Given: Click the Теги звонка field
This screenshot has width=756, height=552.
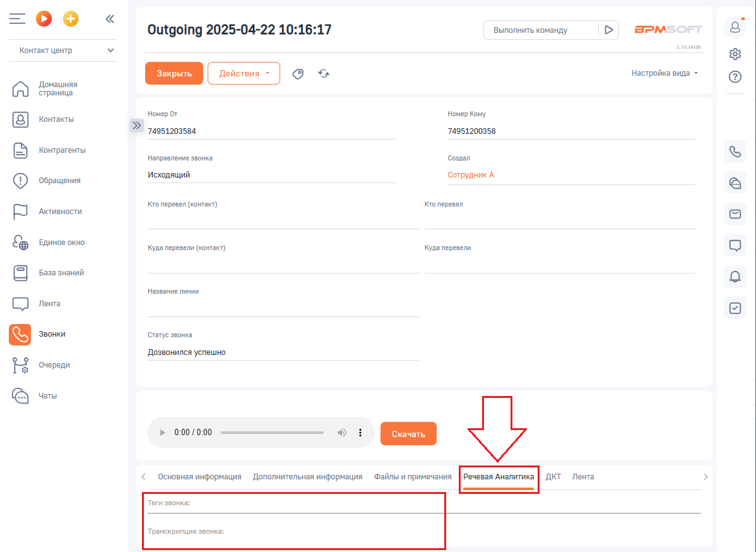Looking at the screenshot, I should [424, 504].
